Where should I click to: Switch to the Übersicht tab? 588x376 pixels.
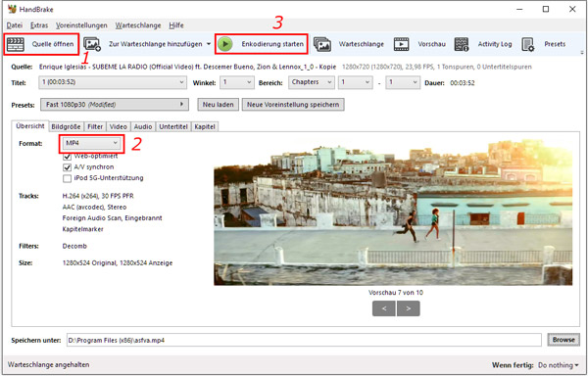pyautogui.click(x=30, y=126)
